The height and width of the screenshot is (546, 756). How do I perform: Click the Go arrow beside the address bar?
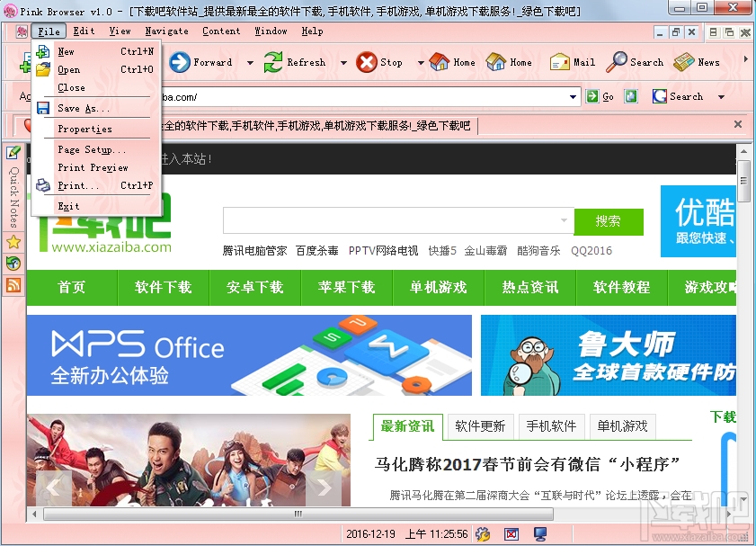click(x=595, y=96)
